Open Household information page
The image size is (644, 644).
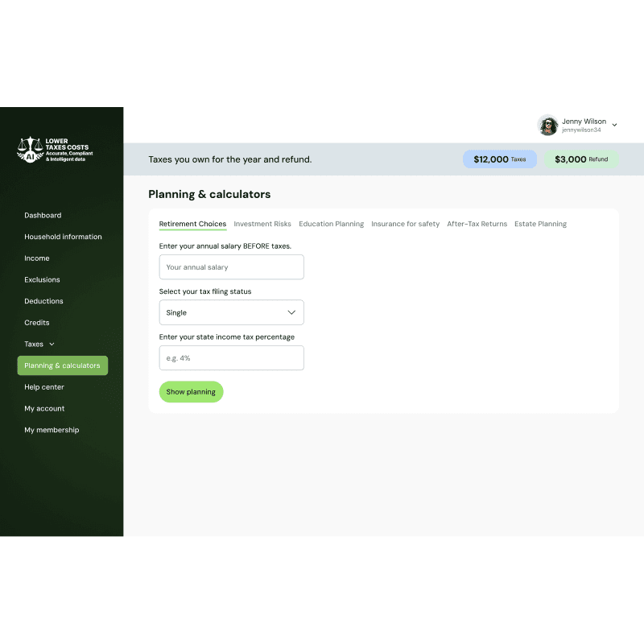pyautogui.click(x=63, y=237)
